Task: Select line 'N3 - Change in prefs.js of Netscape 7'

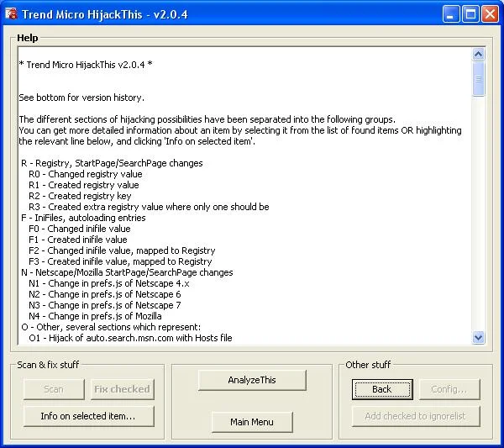Action: pos(105,305)
